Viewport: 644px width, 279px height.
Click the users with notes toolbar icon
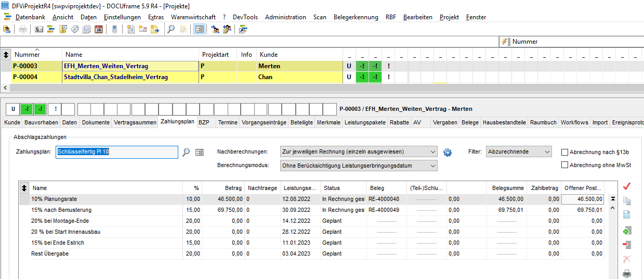pyautogui.click(x=227, y=29)
